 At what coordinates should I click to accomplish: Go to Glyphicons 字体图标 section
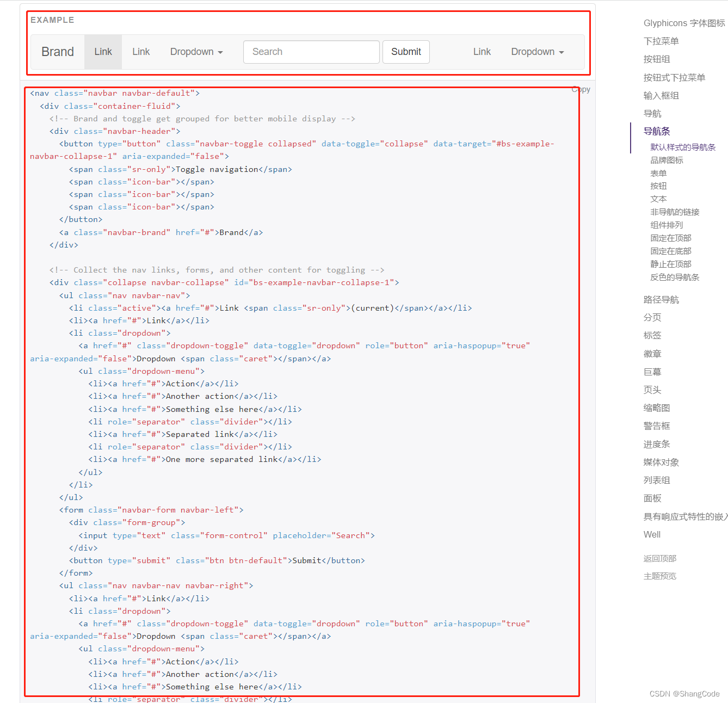click(684, 23)
